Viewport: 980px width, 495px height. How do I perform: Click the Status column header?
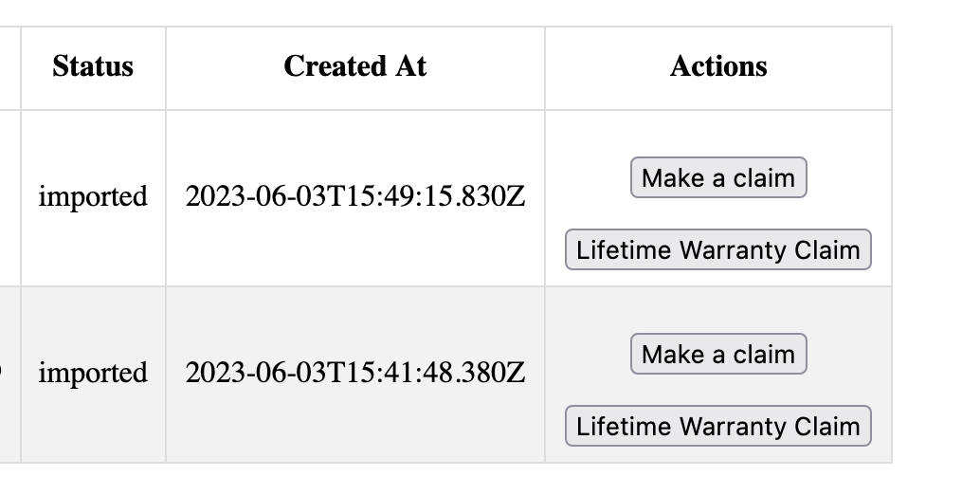(93, 66)
